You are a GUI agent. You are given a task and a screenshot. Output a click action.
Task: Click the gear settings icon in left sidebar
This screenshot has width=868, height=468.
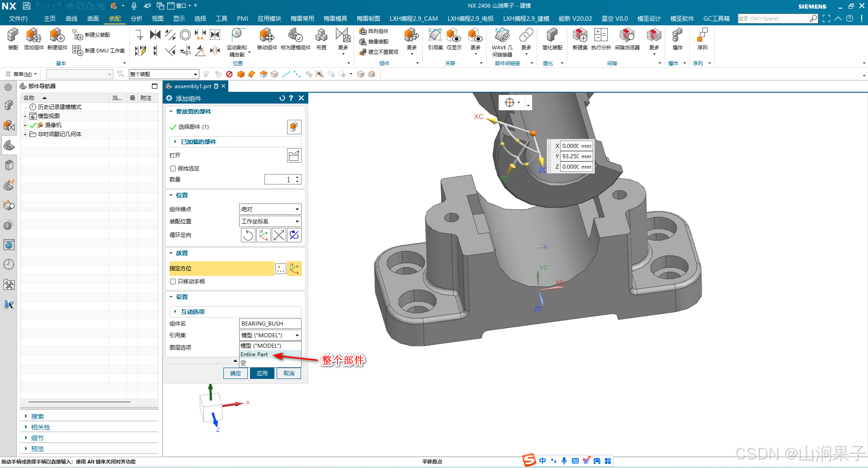8,87
